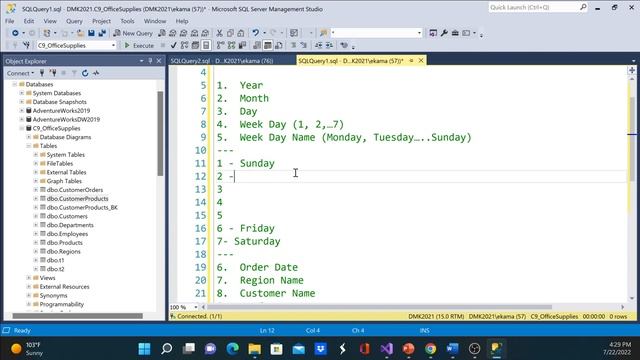
Task: Click the Query Options icon
Action: click(x=196, y=45)
